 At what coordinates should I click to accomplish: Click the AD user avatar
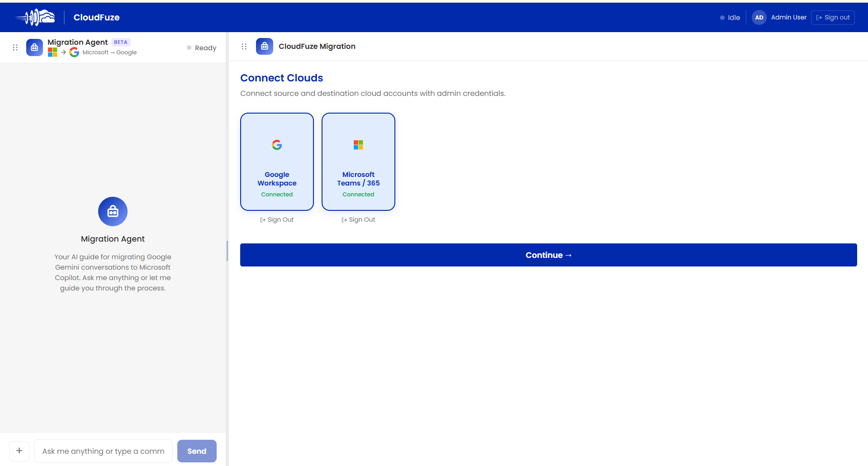[x=759, y=18]
